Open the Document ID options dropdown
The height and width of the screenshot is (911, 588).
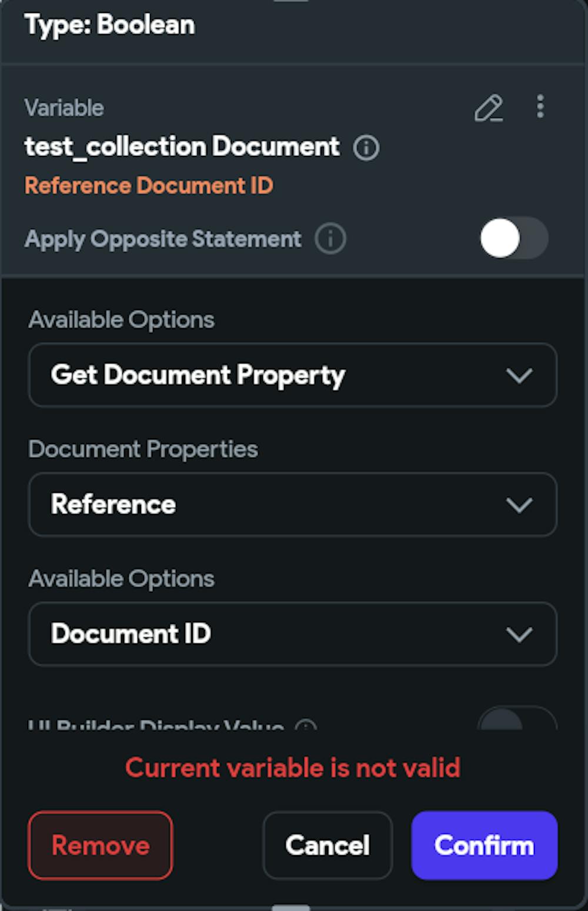(x=292, y=634)
